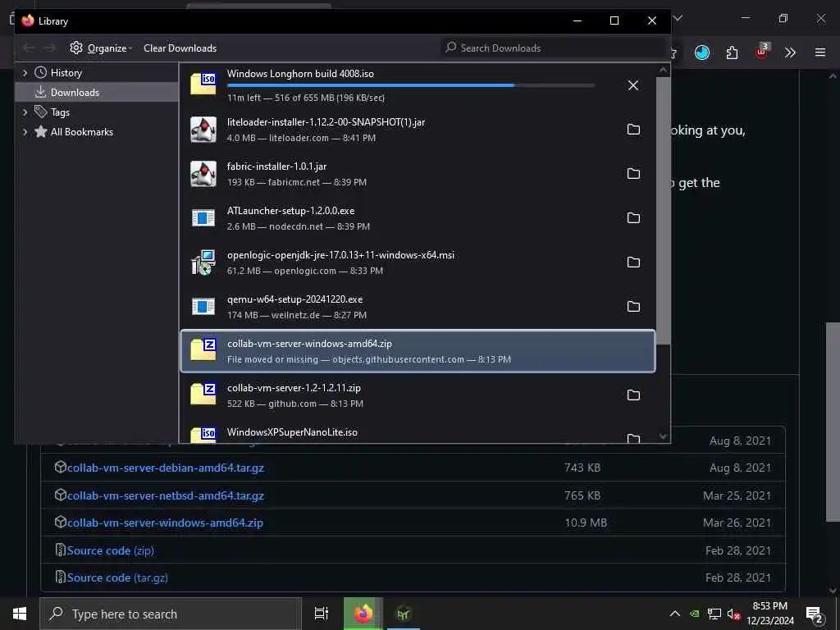
Task: Select the missing collab-vm-server-windows-amd64.zip download entry
Action: [418, 351]
